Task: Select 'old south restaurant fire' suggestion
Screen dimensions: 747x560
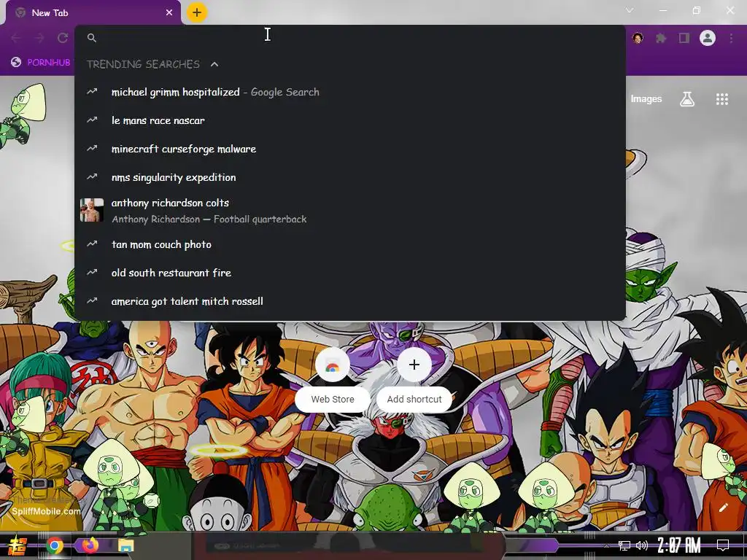Action: pyautogui.click(x=349, y=273)
